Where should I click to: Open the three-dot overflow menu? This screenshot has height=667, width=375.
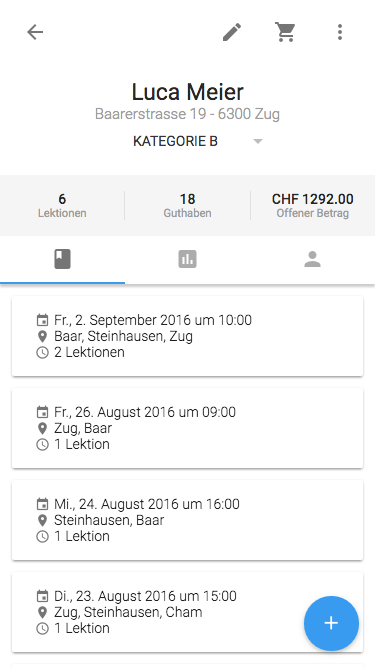point(340,32)
